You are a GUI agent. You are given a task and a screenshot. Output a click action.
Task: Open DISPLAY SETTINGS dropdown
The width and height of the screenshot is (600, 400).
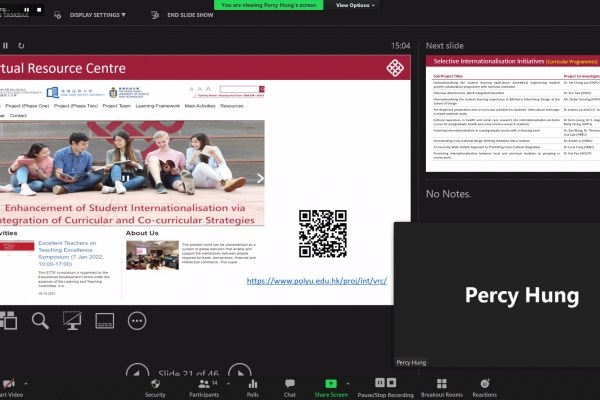click(98, 15)
